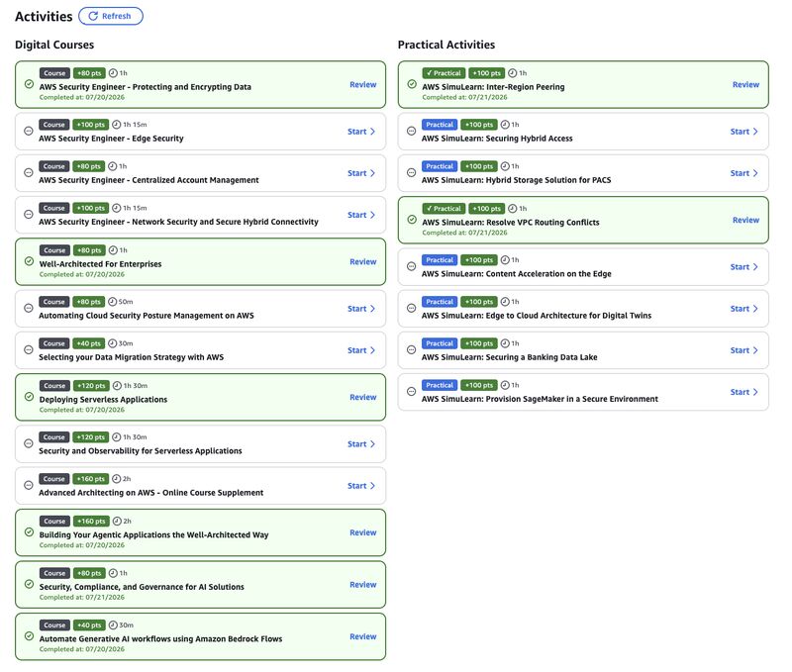
Task: Click completed checkmark icon for Inter-Region Peering
Action: 412,84
